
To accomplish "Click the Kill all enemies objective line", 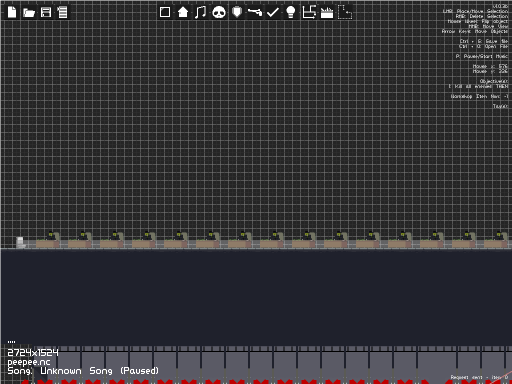I will tap(478, 86).
